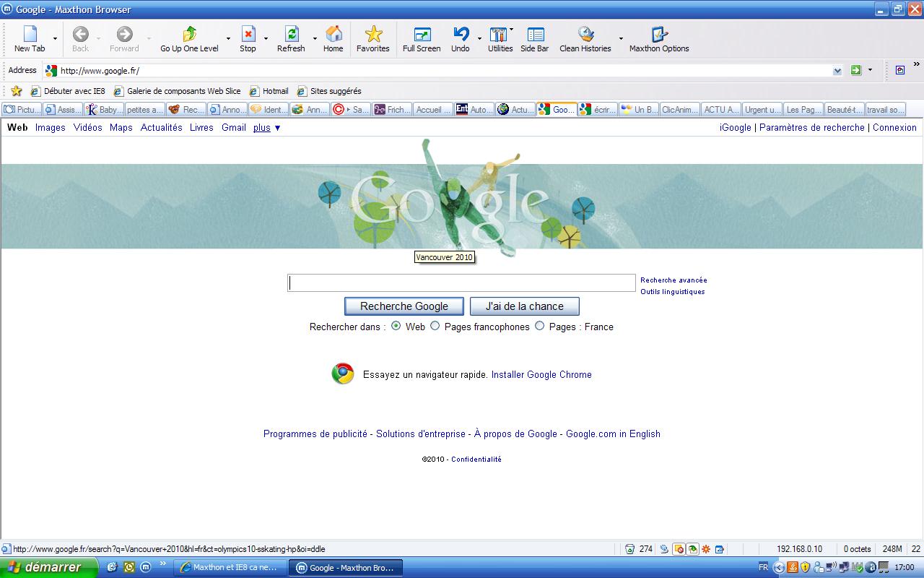Click the Undo toolbar icon

(x=461, y=39)
